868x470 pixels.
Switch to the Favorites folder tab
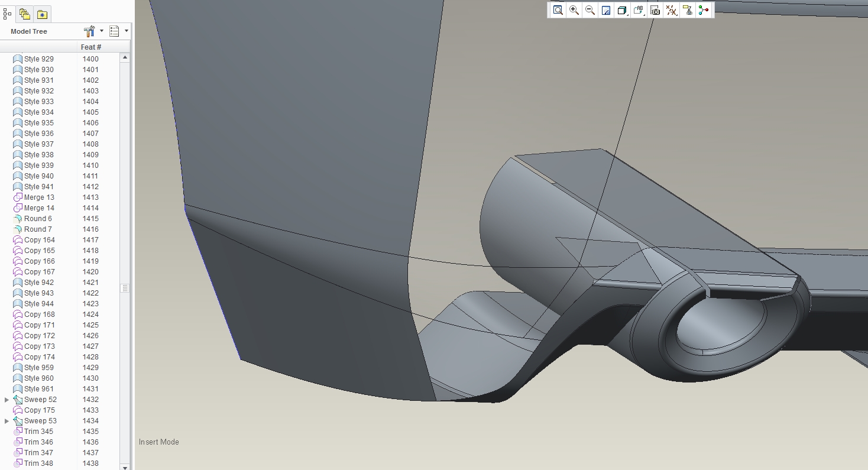[x=42, y=14]
